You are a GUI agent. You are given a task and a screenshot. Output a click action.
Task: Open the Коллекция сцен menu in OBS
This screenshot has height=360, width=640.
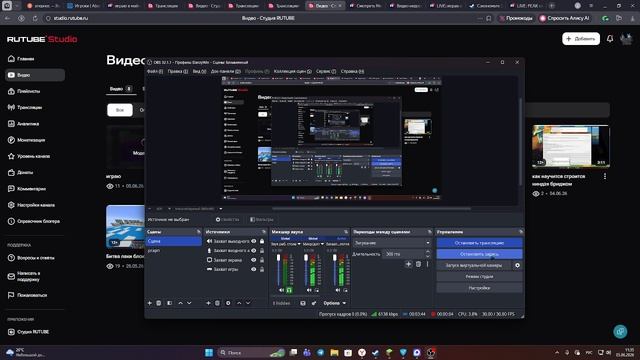tap(292, 71)
